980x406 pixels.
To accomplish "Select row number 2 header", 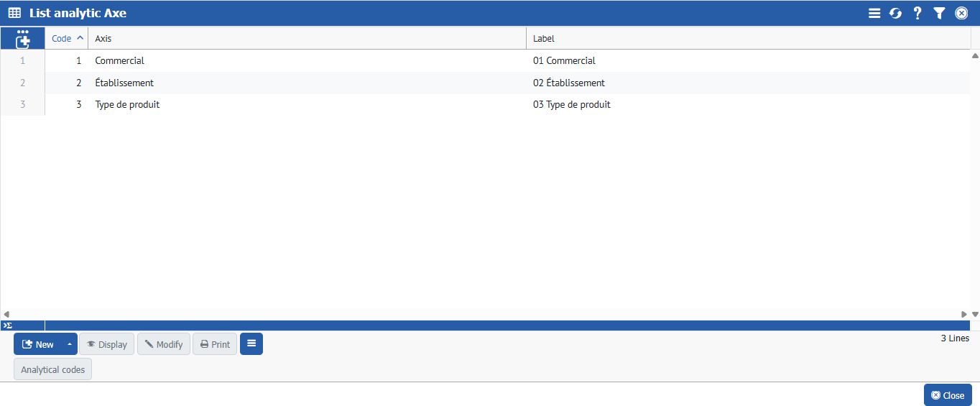I will 22,83.
